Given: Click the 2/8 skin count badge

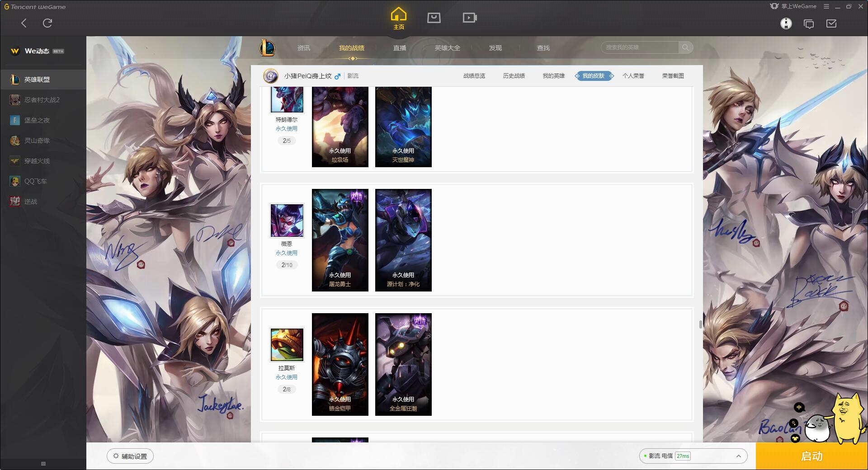Looking at the screenshot, I should click(x=287, y=389).
